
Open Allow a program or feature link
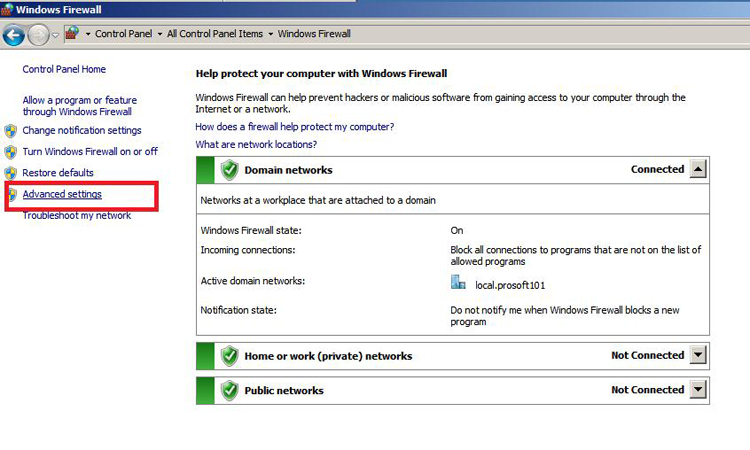pos(79,106)
